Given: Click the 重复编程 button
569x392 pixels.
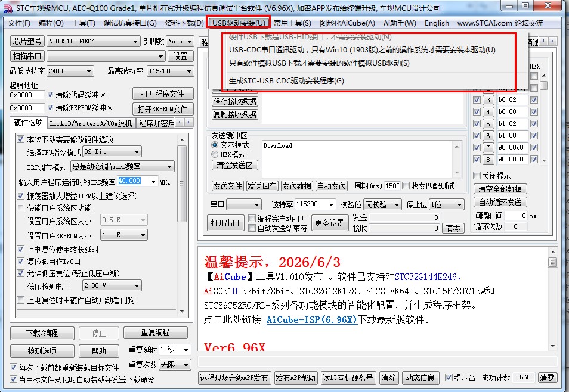Looking at the screenshot, I should tap(155, 332).
